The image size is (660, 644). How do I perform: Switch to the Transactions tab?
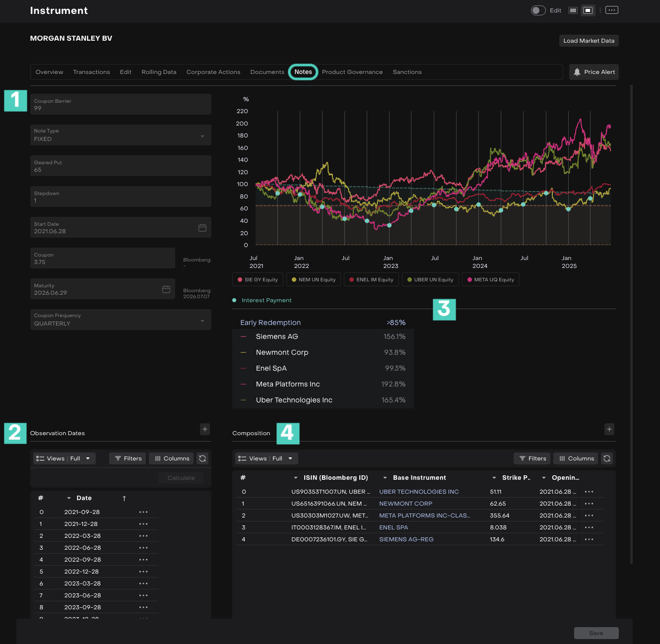(x=91, y=72)
